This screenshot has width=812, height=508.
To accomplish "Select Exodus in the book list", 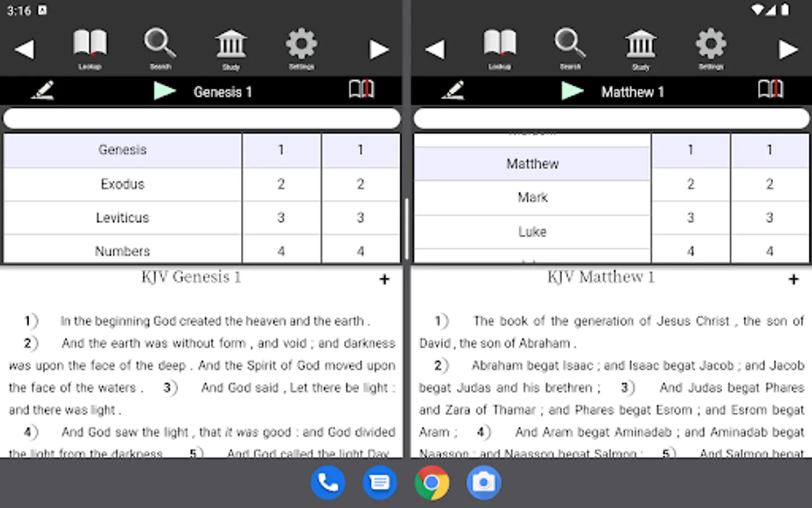I will tap(123, 184).
